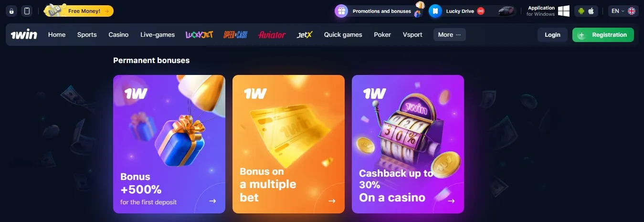The height and width of the screenshot is (222, 644).
Task: Open the Speed & Cash game logo
Action: [x=235, y=35]
